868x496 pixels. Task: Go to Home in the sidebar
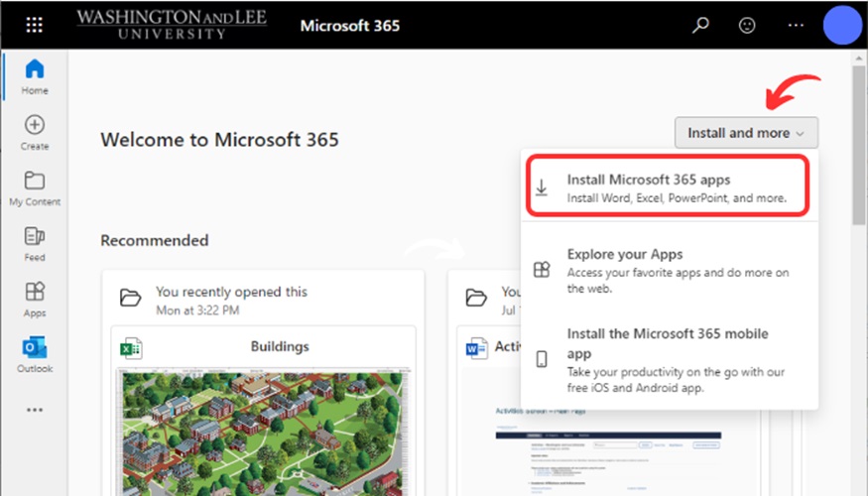click(35, 77)
